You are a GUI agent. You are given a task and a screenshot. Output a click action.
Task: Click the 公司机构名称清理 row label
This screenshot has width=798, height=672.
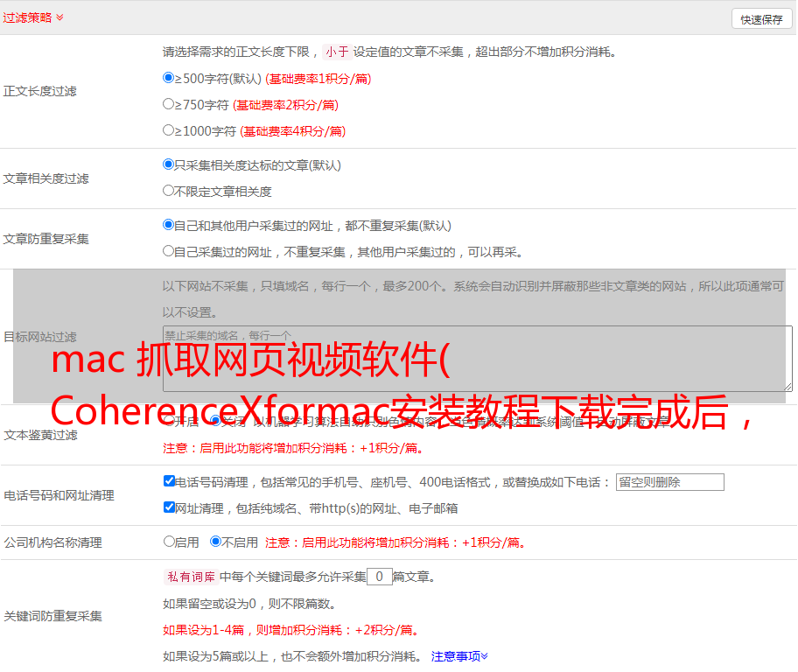pyautogui.click(x=52, y=542)
